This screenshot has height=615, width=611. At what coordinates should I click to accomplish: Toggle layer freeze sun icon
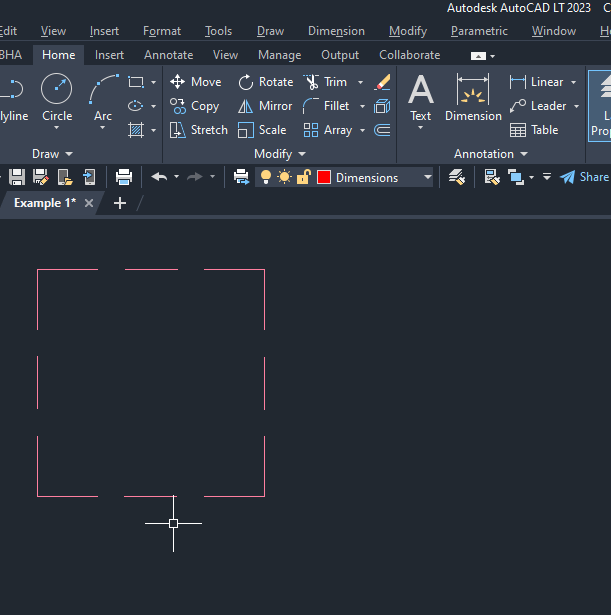(x=284, y=177)
